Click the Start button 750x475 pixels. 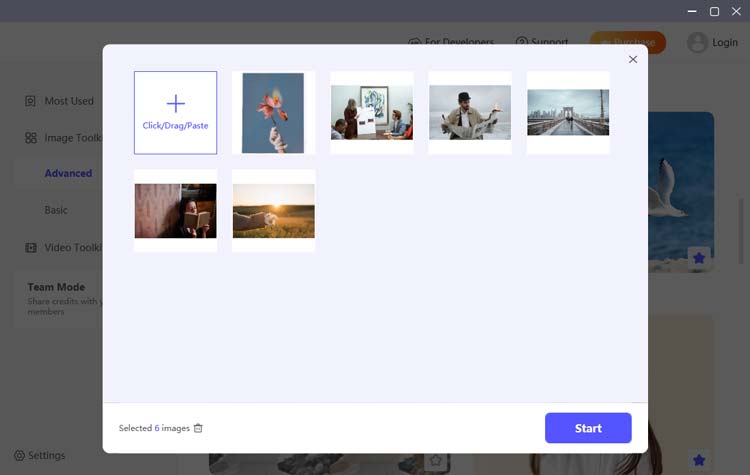click(588, 428)
